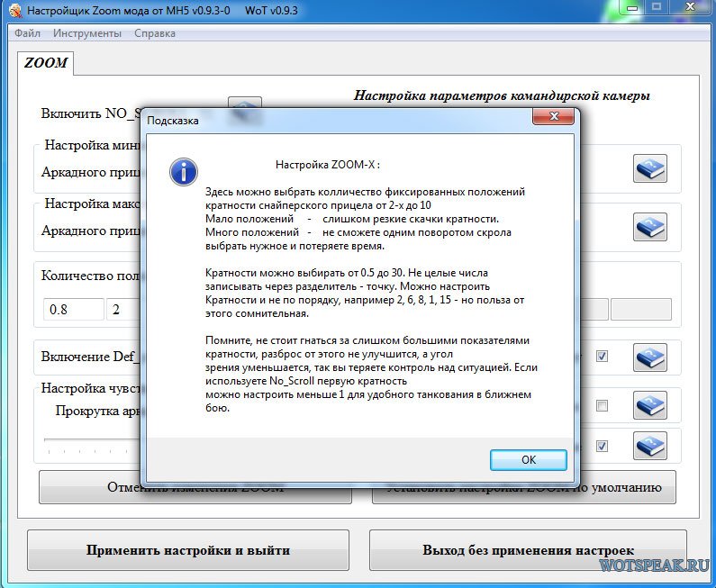Toggle the bottom checked checkbox near the slider row
Screen dimensions: 716x588
(x=603, y=446)
